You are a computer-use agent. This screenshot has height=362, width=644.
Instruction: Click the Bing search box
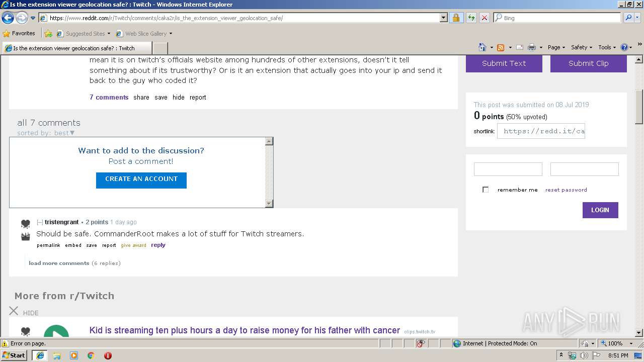coord(557,18)
